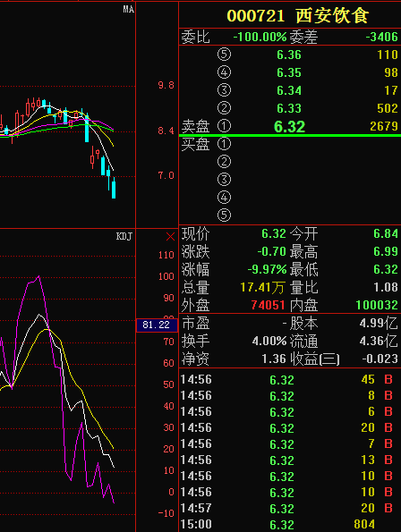Click sell level ④ circled number icon

click(224, 72)
